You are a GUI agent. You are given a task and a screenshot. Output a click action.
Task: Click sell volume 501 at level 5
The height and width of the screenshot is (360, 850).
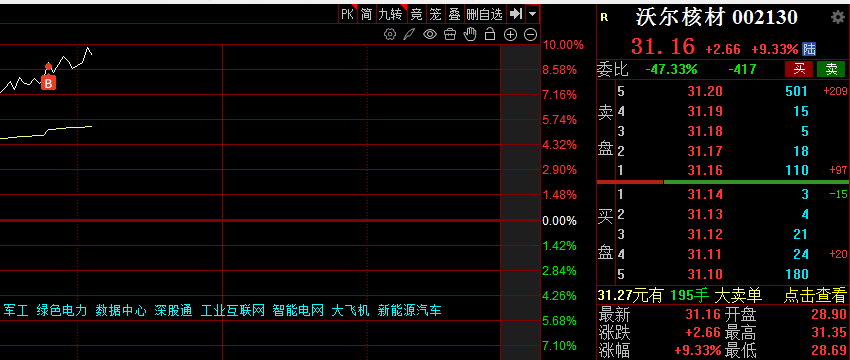796,92
